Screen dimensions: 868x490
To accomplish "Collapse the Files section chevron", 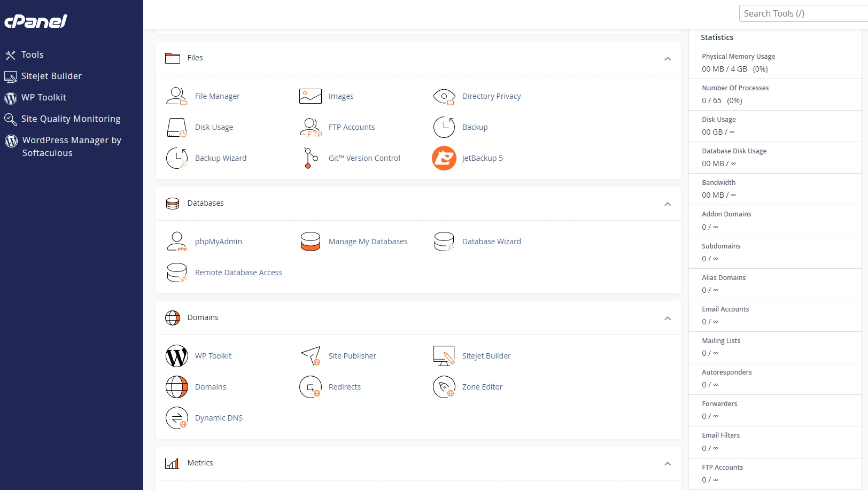I will point(668,59).
